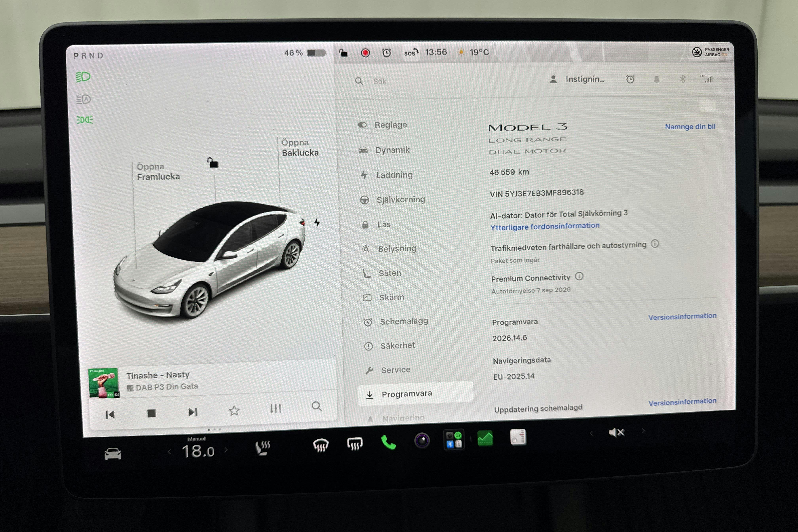Open the phone app
798x532 pixels.
[388, 442]
